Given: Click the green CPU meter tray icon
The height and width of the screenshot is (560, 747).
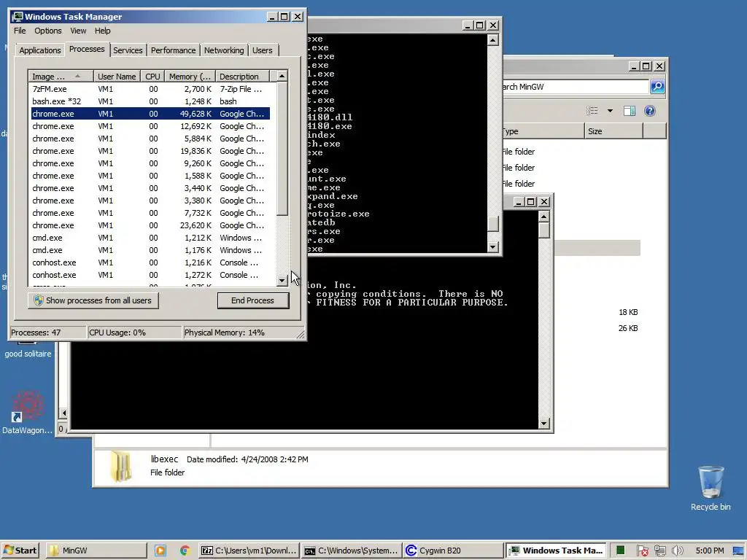Looking at the screenshot, I should point(620,551).
